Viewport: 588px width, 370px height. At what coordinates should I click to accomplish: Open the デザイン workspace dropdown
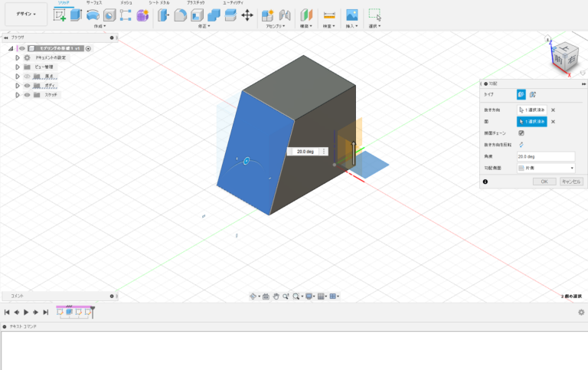coord(25,14)
